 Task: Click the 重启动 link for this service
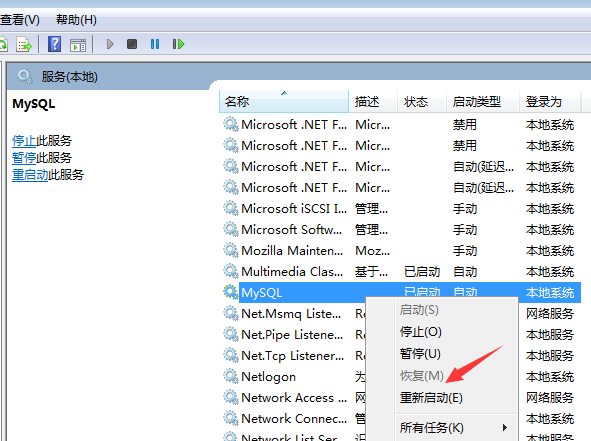pyautogui.click(x=30, y=175)
